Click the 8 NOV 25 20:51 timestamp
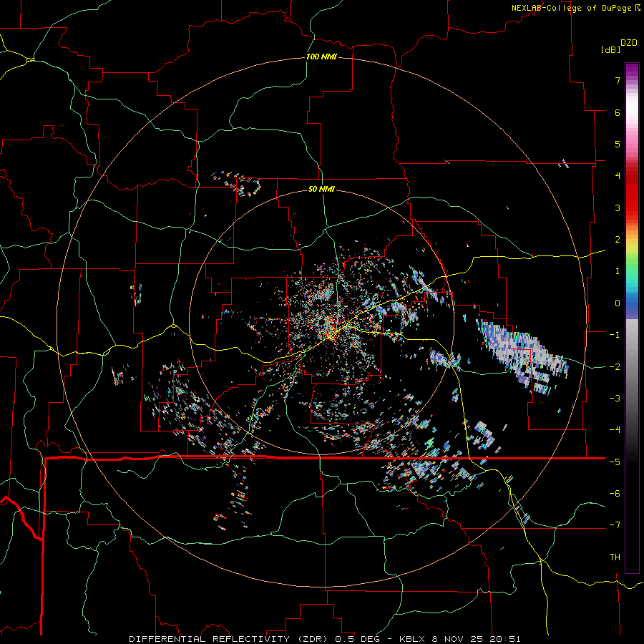 point(476,639)
